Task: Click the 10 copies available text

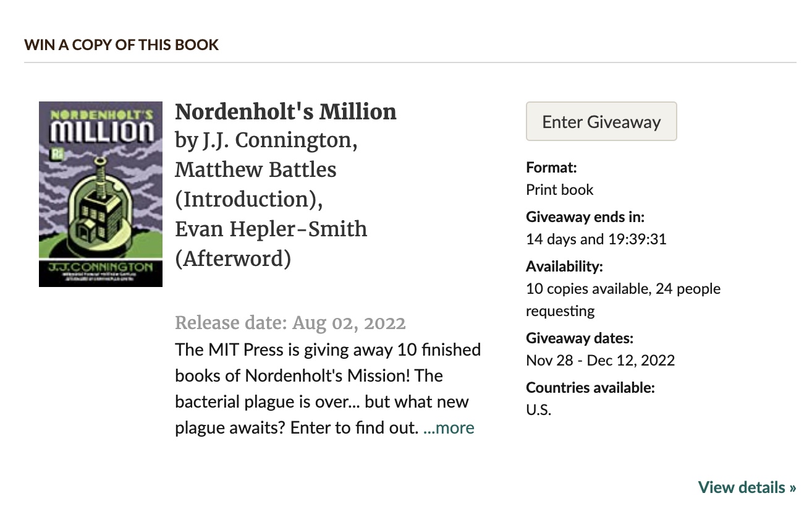Action: 623,289
